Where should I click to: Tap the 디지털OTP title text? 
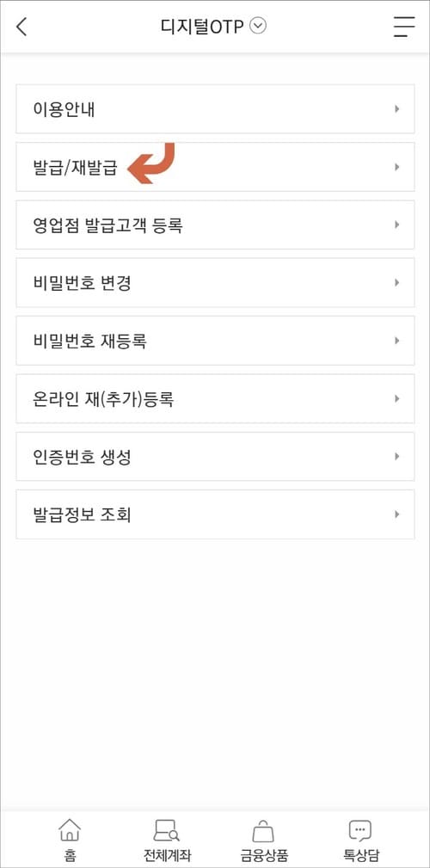pos(203,27)
